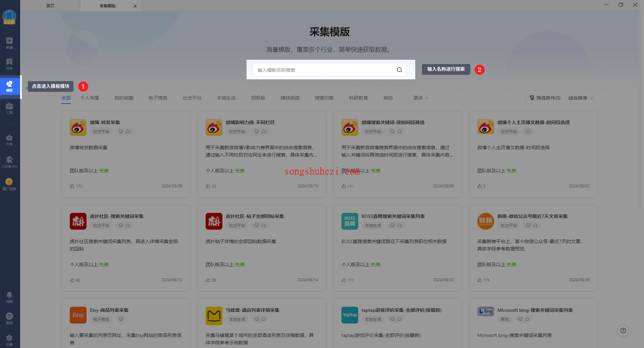The image size is (644, 348).
Task: Open the 虎扑社区-帖子全部回帖采集 template title
Action: 255,216
